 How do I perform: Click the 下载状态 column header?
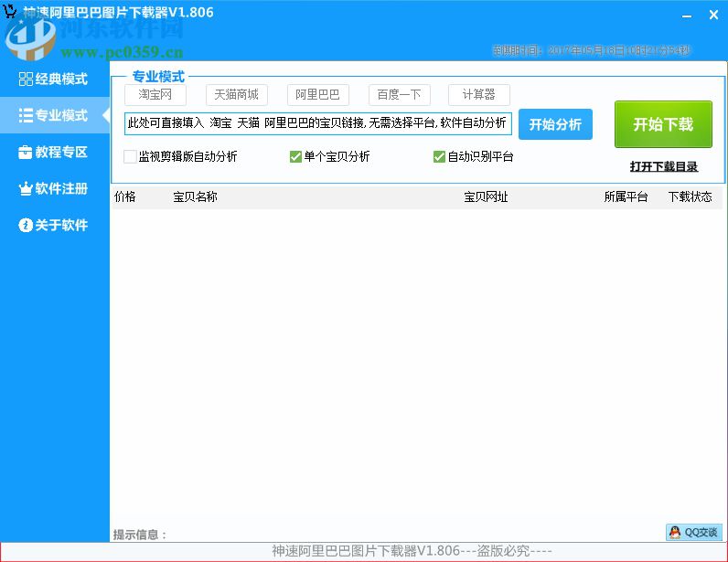click(x=690, y=196)
